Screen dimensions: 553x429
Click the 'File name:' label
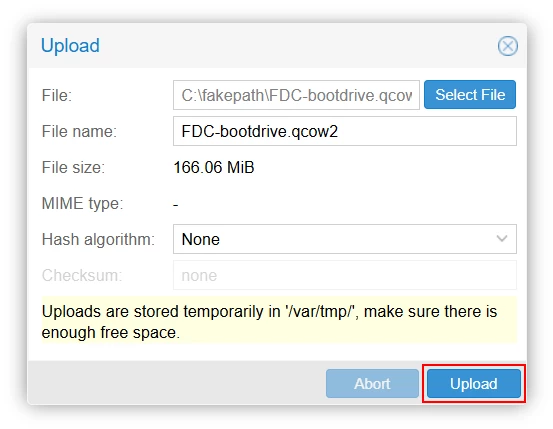79,132
